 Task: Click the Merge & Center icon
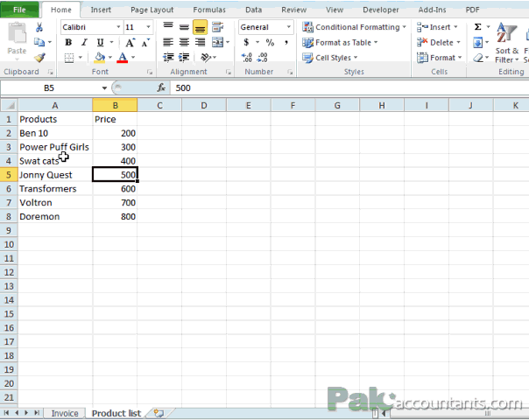(x=218, y=42)
